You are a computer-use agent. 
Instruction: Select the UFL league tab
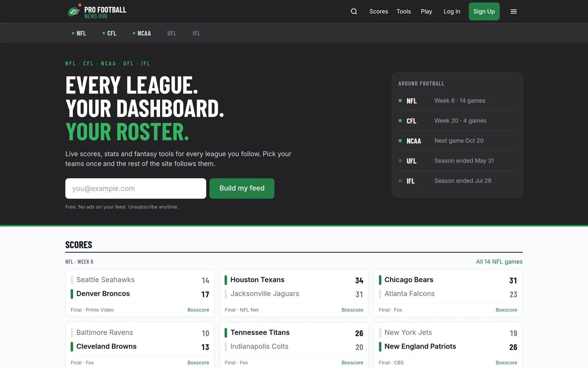pos(172,33)
